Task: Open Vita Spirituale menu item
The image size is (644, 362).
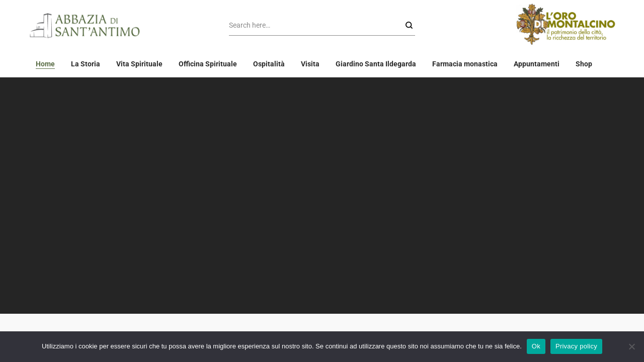Action: [x=139, y=64]
